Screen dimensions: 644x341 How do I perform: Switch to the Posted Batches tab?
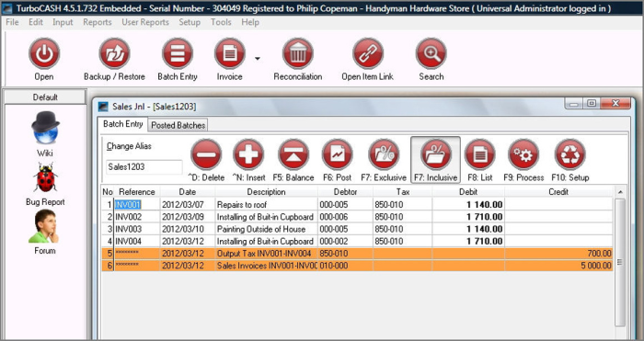(178, 125)
